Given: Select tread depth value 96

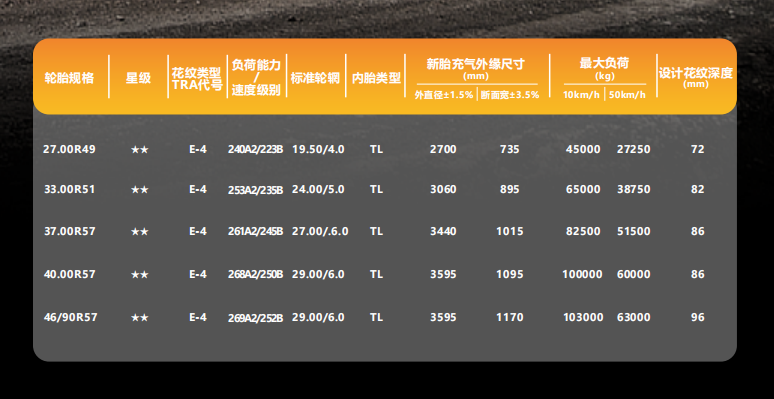Looking at the screenshot, I should point(697,317).
